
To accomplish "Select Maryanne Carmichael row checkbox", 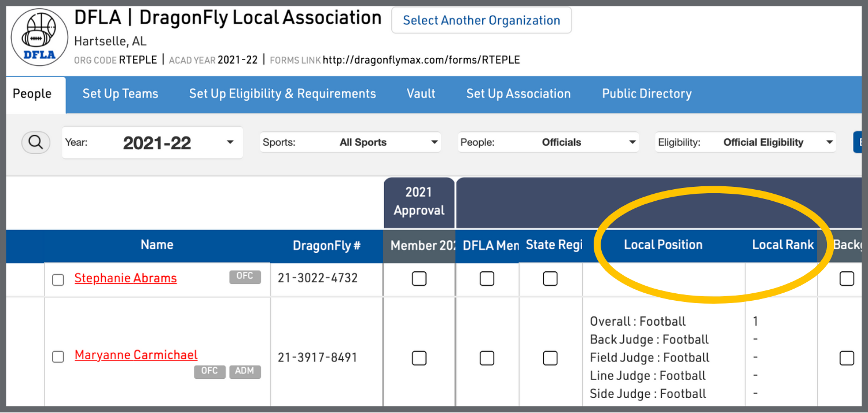I will 58,357.
